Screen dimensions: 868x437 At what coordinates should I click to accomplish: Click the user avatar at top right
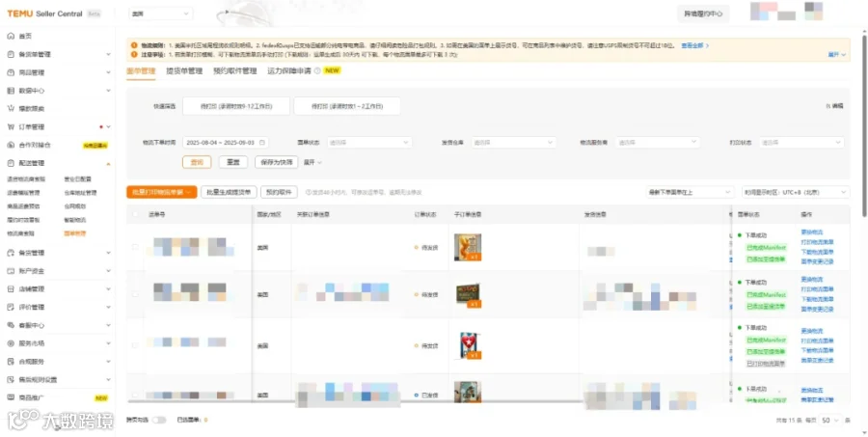tap(813, 11)
